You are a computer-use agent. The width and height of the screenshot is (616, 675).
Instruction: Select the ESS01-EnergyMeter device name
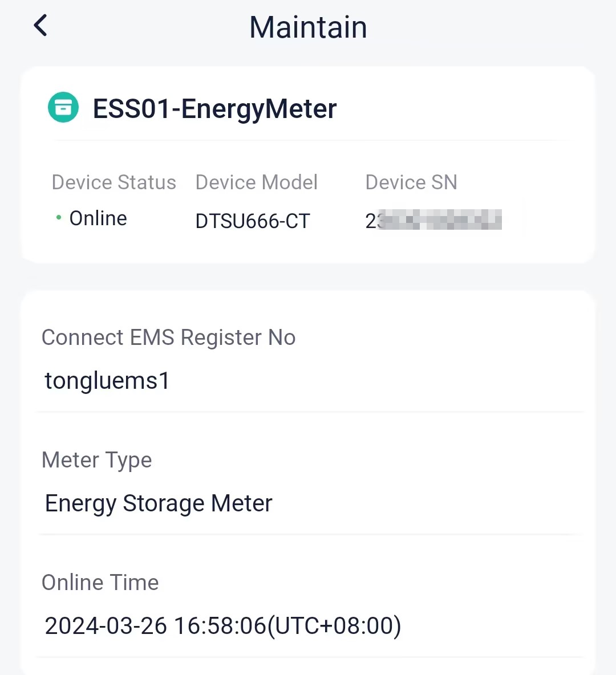(x=214, y=108)
